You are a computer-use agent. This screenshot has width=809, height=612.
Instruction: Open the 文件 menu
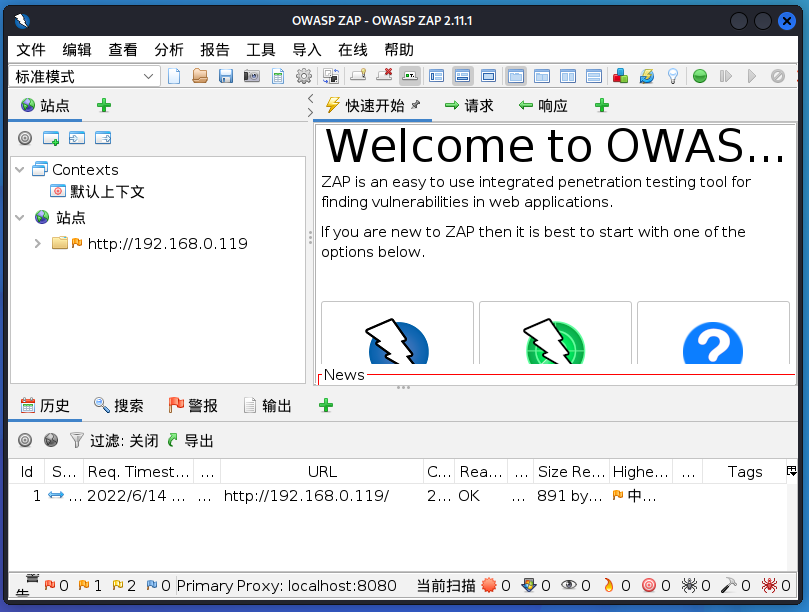(31, 50)
